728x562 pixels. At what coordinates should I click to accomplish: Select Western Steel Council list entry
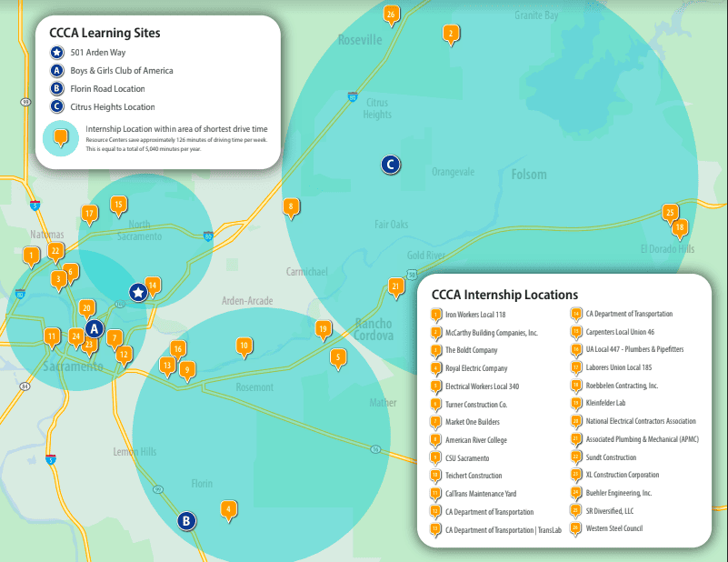pos(613,527)
